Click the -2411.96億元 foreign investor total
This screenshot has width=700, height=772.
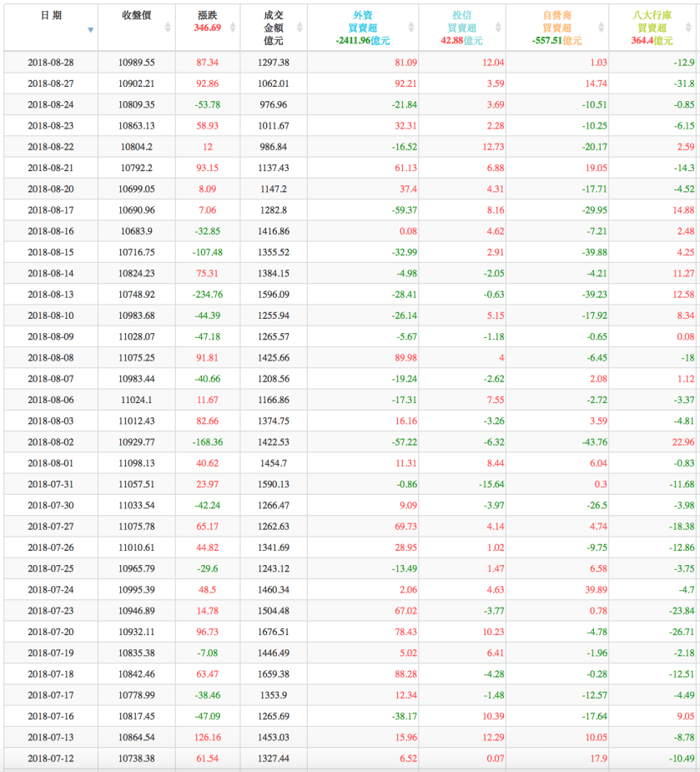362,40
